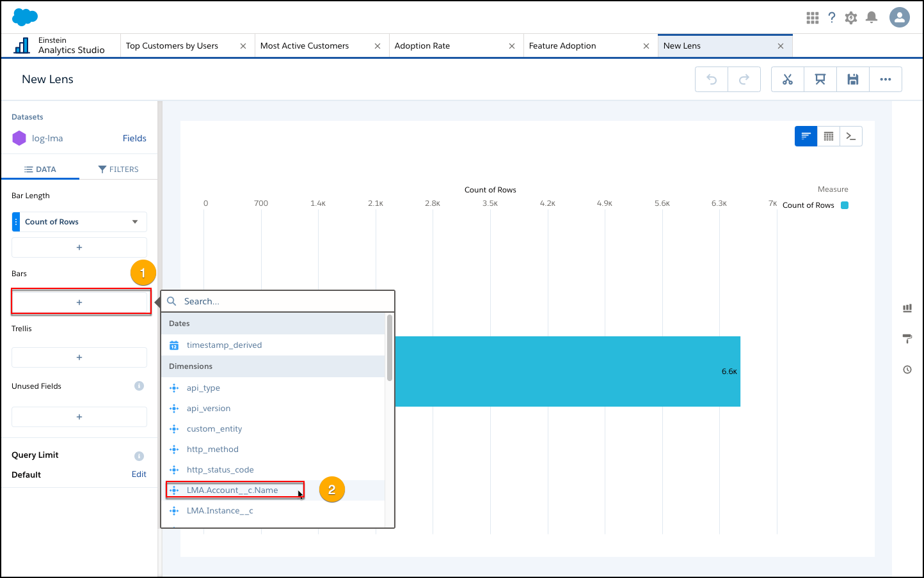Click Count of Rows drag handle
This screenshot has height=578, width=924.
click(x=16, y=222)
